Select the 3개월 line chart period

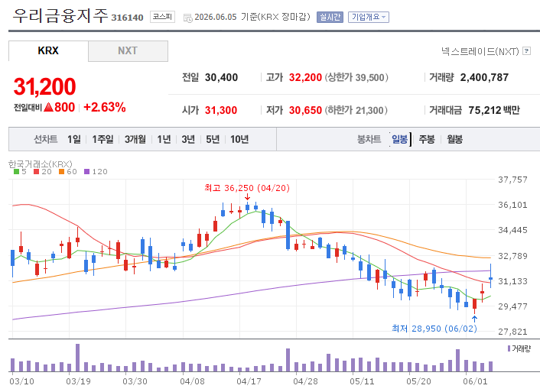coord(135,139)
